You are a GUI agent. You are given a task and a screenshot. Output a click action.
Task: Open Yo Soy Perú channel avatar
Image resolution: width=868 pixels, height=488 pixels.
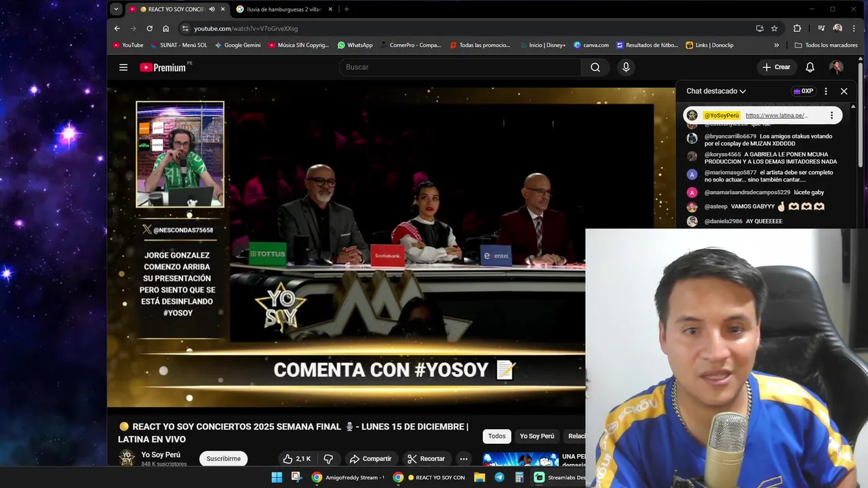coord(127,459)
